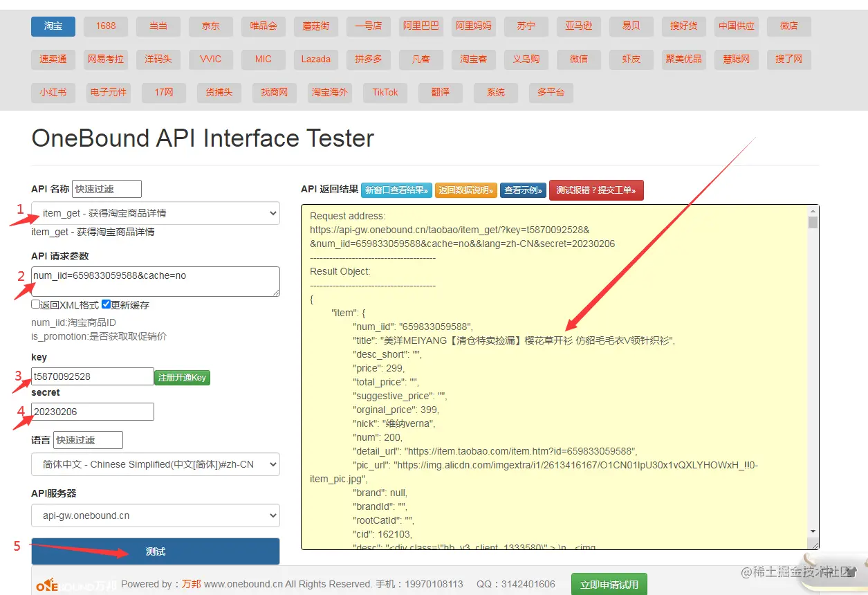Select the 洋码头 tab
Image resolution: width=868 pixels, height=595 pixels.
pyautogui.click(x=158, y=59)
